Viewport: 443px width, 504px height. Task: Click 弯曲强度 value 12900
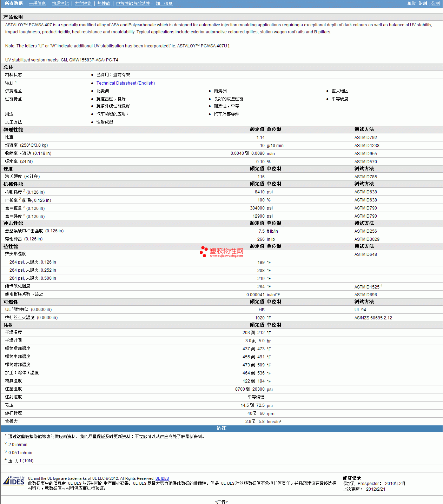259,216
